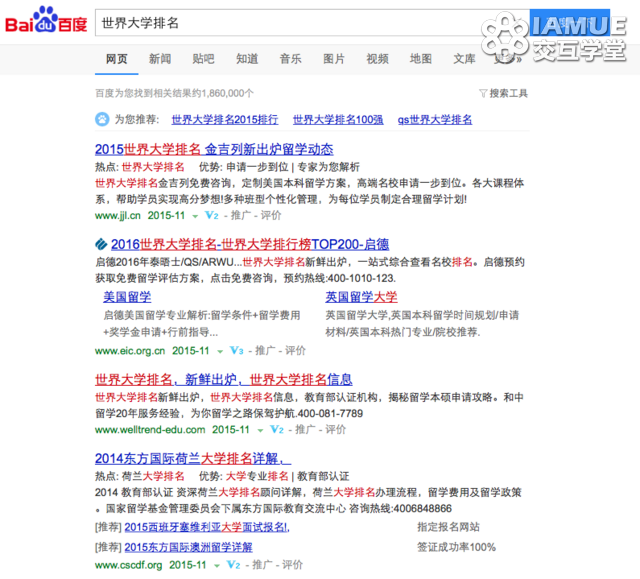
Task: Open the 新闻 tab
Action: [160, 59]
